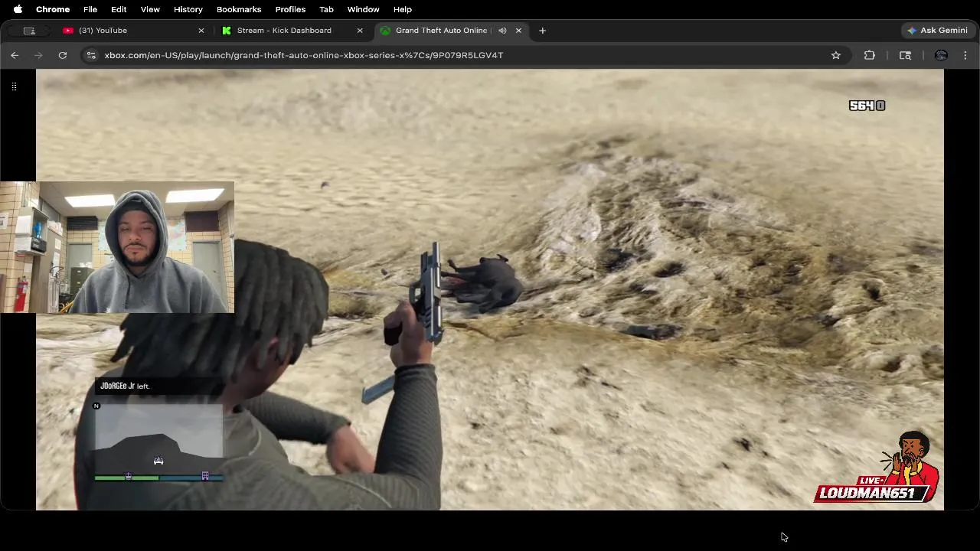Mute the Grand Theft Auto tab audio

coord(502,31)
